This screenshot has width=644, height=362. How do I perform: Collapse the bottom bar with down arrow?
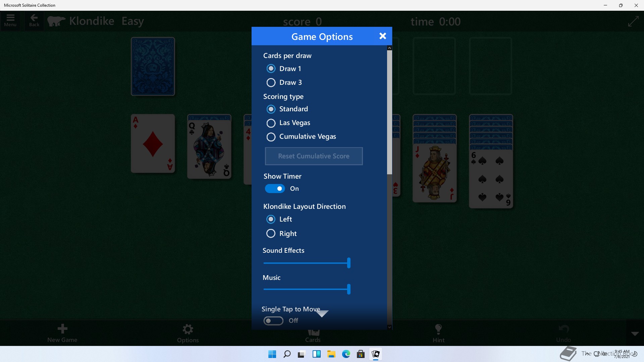(635, 334)
